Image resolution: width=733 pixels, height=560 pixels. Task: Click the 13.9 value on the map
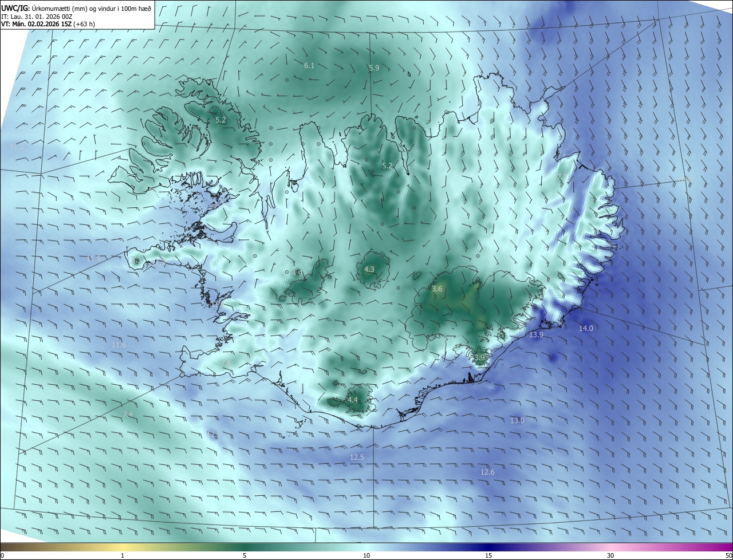coord(536,335)
